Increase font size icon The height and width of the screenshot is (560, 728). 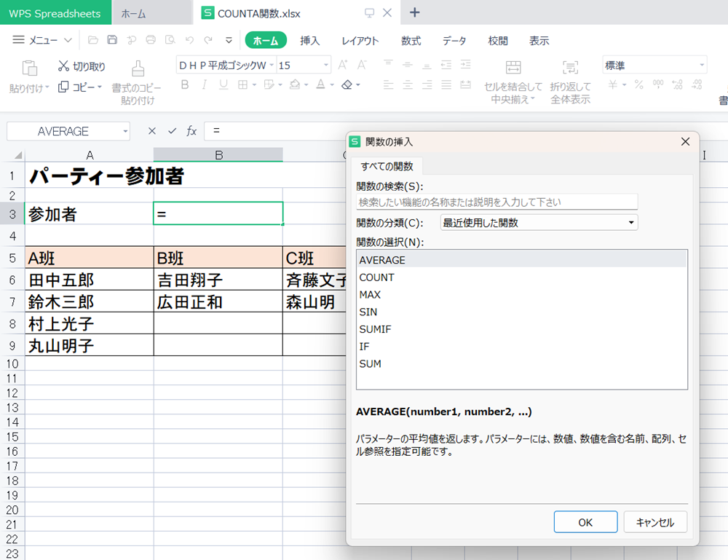(x=343, y=65)
